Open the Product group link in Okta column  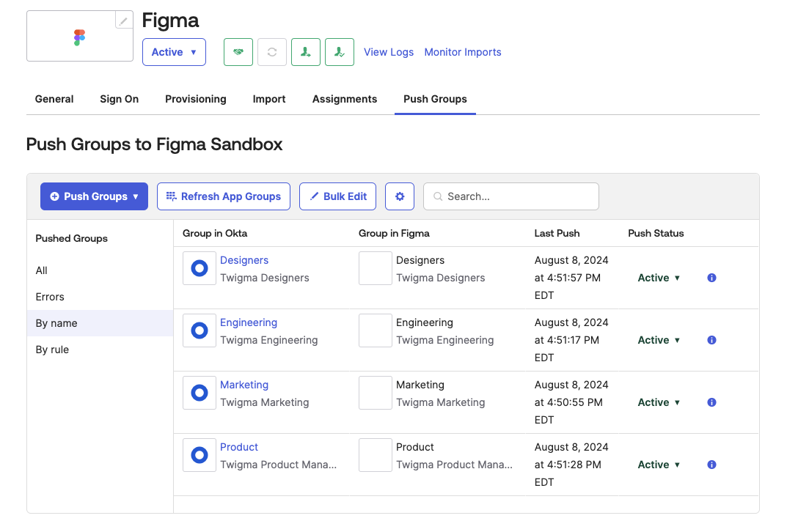(239, 447)
